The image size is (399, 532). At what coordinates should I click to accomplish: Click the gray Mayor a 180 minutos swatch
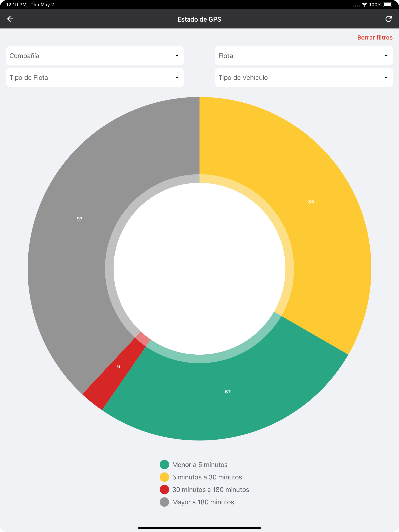(x=164, y=502)
